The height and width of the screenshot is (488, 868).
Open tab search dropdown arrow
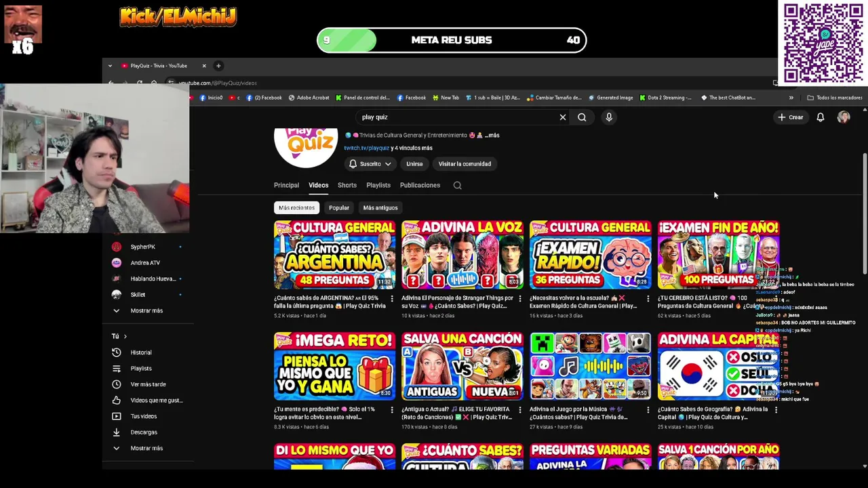tap(110, 66)
